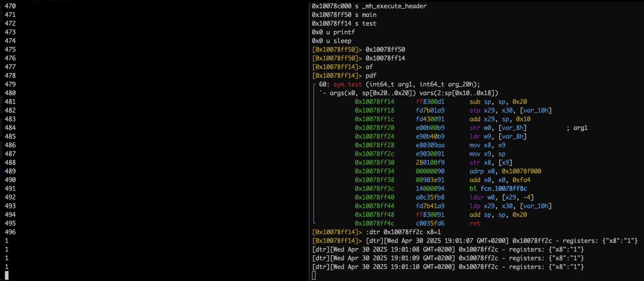The height and width of the screenshot is (281, 644).
Task: Click the dtr log entry at 19:01:09
Action: pyautogui.click(x=448, y=258)
